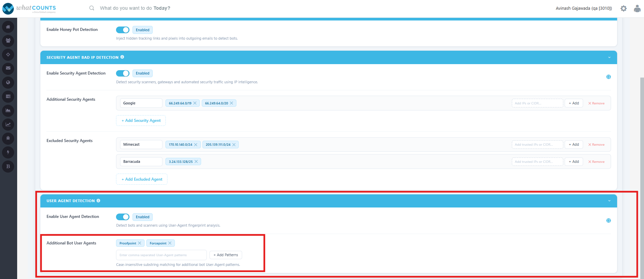Click info icon beside User Agent Detection
The height and width of the screenshot is (279, 644).
pos(99,200)
